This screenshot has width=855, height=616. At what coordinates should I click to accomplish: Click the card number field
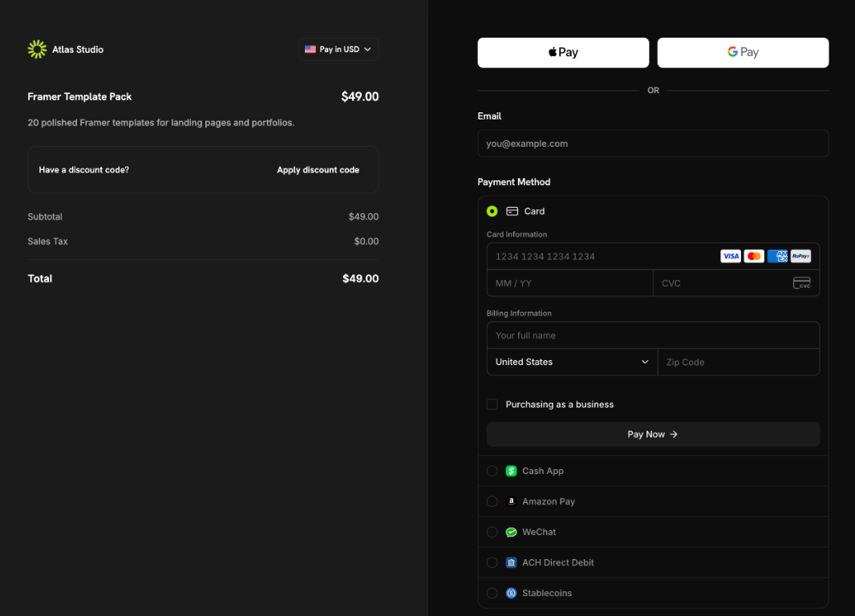(653, 256)
